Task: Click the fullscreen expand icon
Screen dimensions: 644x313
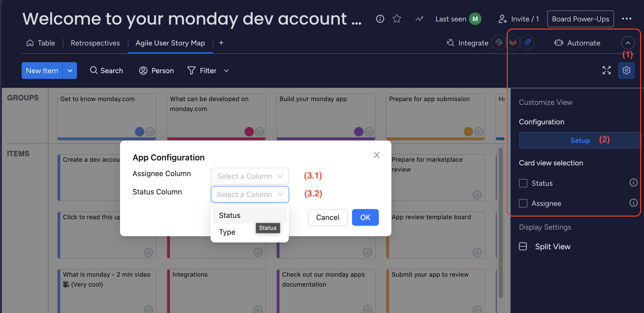Action: pos(606,70)
